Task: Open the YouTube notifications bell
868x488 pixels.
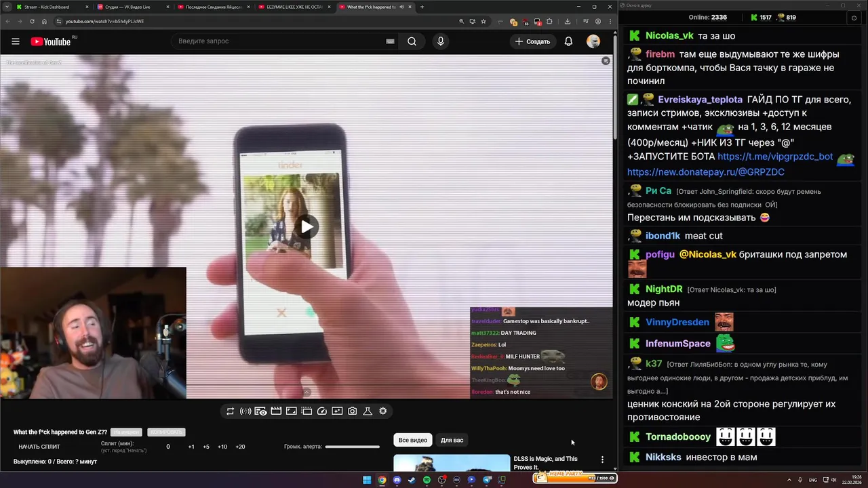Action: coord(568,41)
